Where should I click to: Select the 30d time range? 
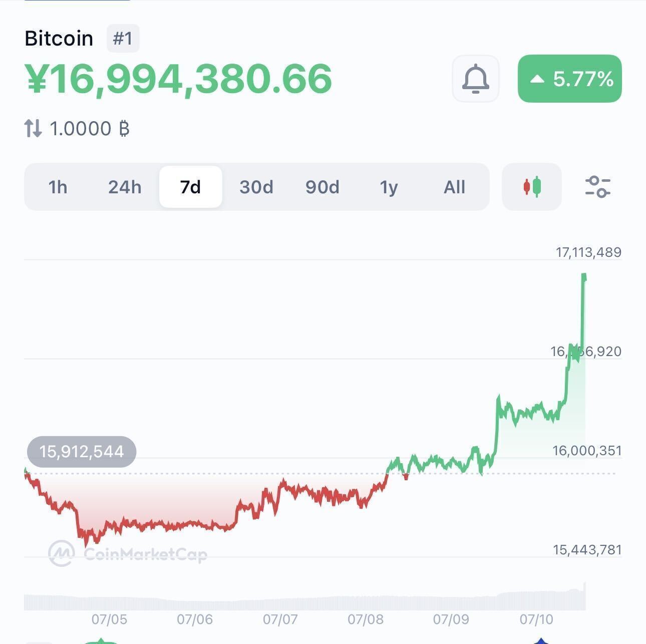pos(256,187)
